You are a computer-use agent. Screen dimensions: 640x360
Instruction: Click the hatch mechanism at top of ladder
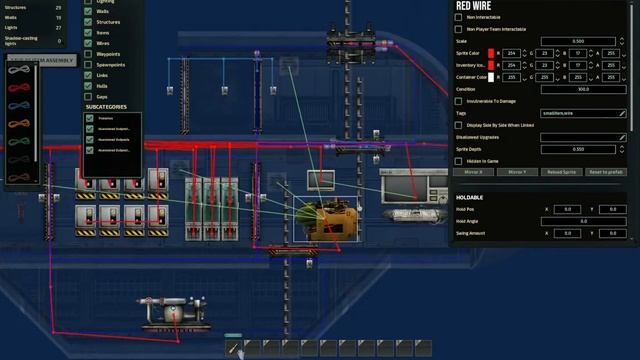click(351, 43)
